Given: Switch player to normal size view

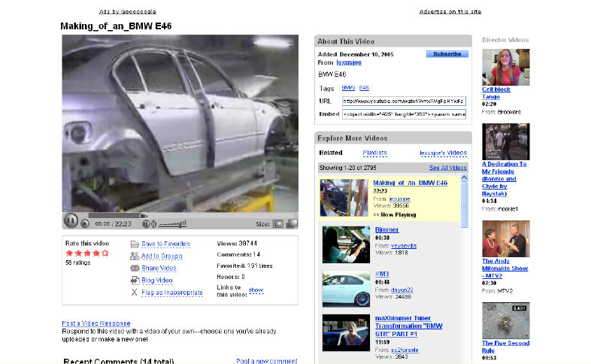Looking at the screenshot, I should [277, 223].
